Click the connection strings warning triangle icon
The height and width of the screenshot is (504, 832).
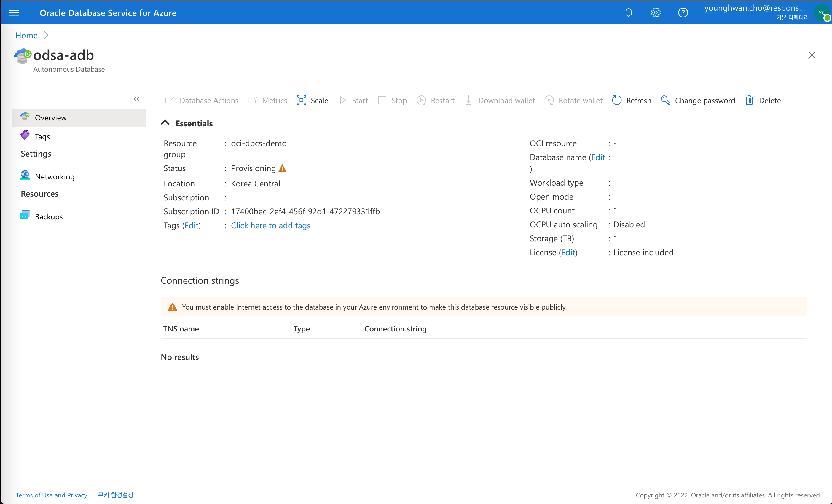tap(173, 307)
